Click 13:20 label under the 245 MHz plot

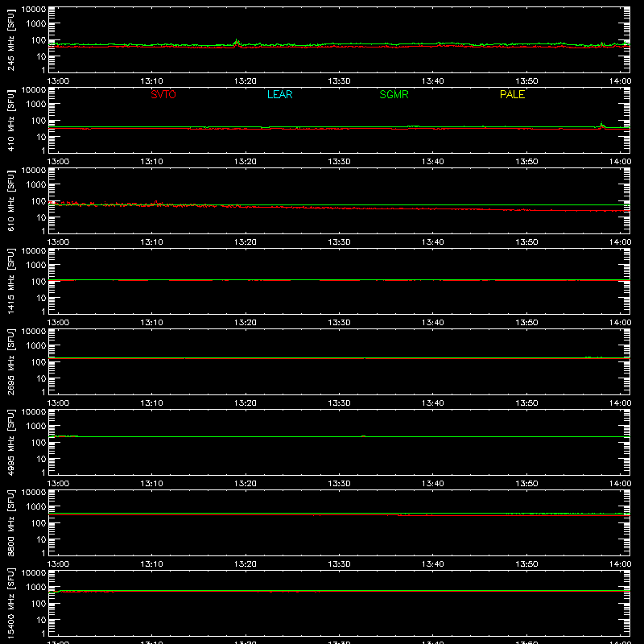pos(246,81)
